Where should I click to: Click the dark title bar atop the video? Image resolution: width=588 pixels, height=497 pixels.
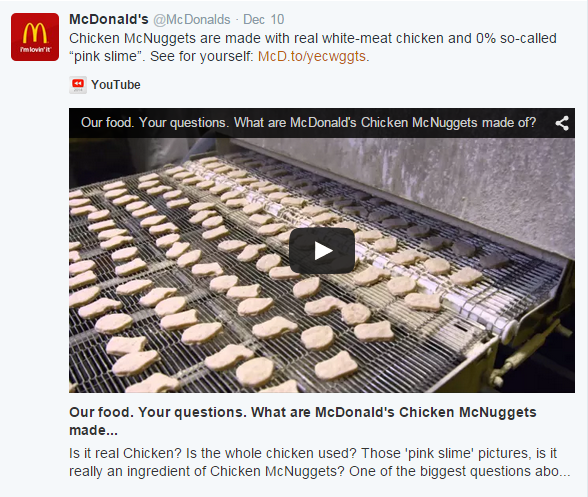coord(322,123)
